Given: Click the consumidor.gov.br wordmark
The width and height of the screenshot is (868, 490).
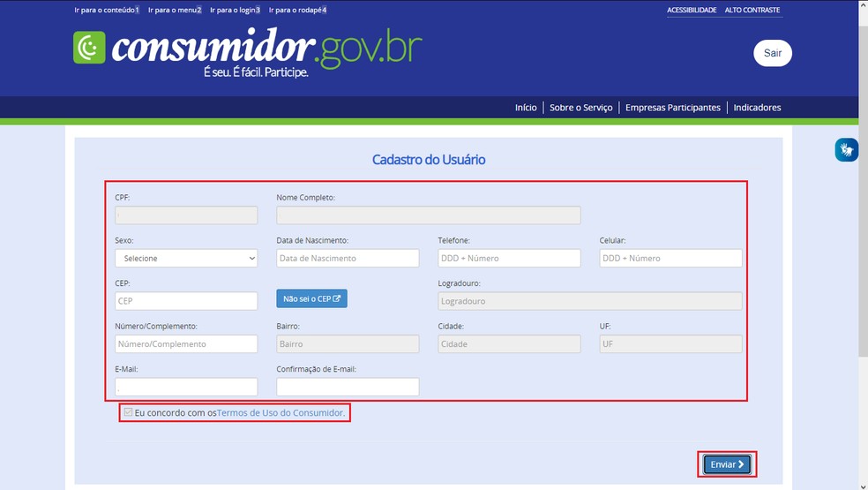Looking at the screenshot, I should point(266,49).
